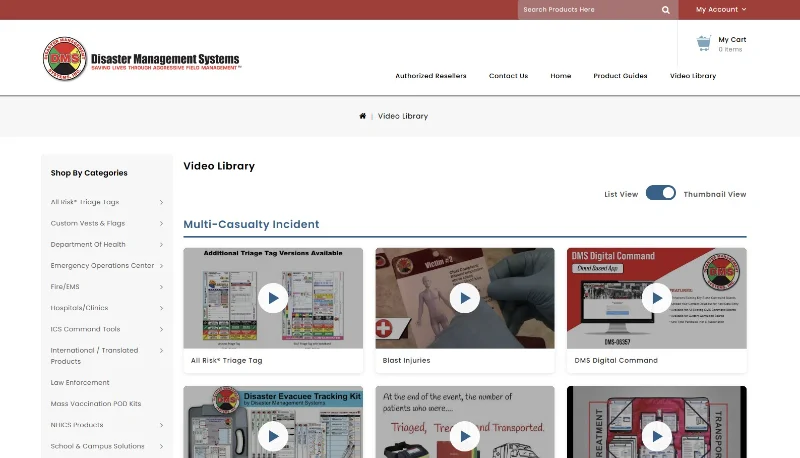Play the DMS Digital Command video
This screenshot has width=800, height=458.
pyautogui.click(x=657, y=298)
